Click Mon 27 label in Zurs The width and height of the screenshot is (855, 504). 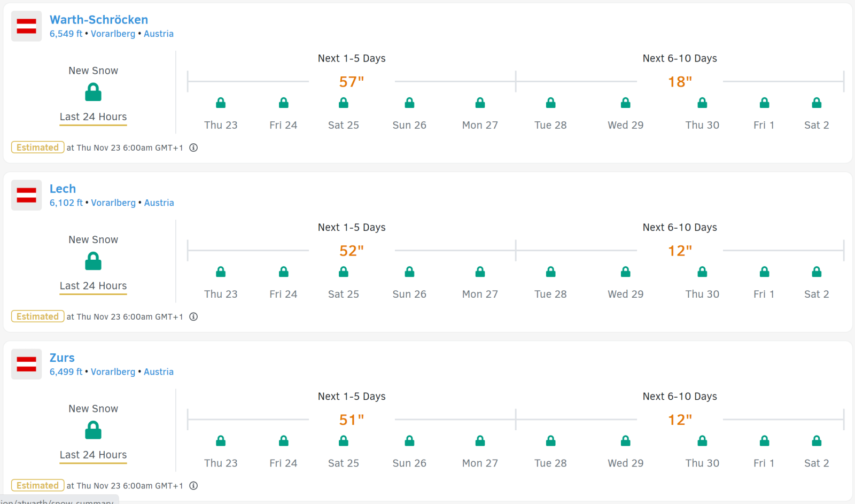pyautogui.click(x=480, y=463)
